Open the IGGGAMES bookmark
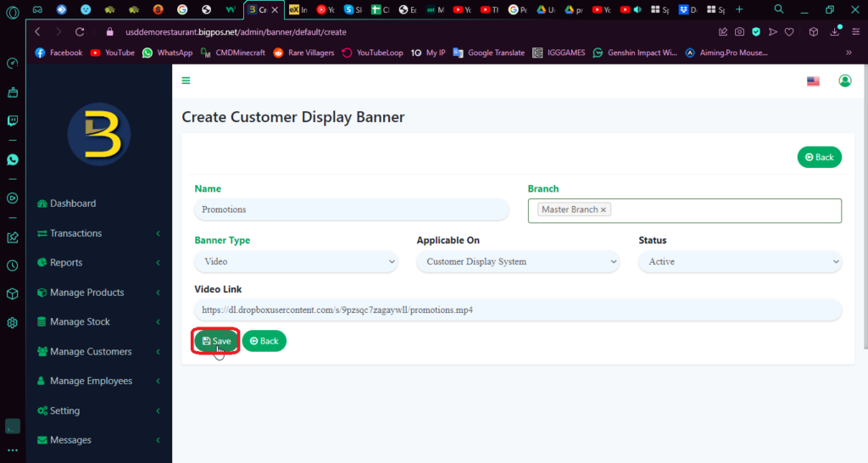Screen dimensions: 868x463 coord(559,53)
